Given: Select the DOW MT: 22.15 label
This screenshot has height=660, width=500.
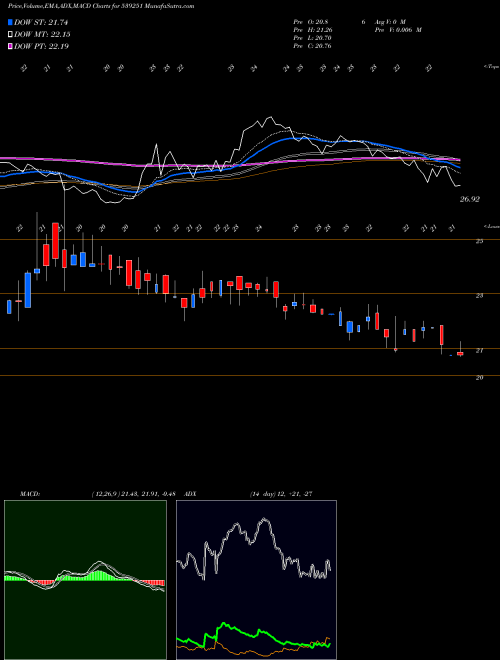Looking at the screenshot, I should pyautogui.click(x=42, y=34).
